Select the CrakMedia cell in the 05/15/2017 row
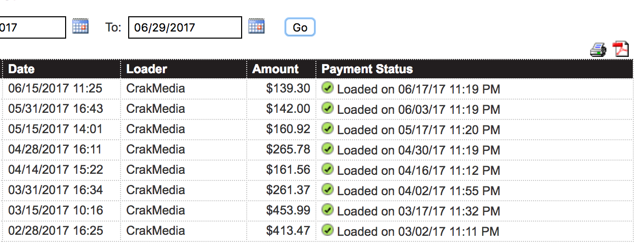Screen dimensions: 644x247 [x=156, y=129]
